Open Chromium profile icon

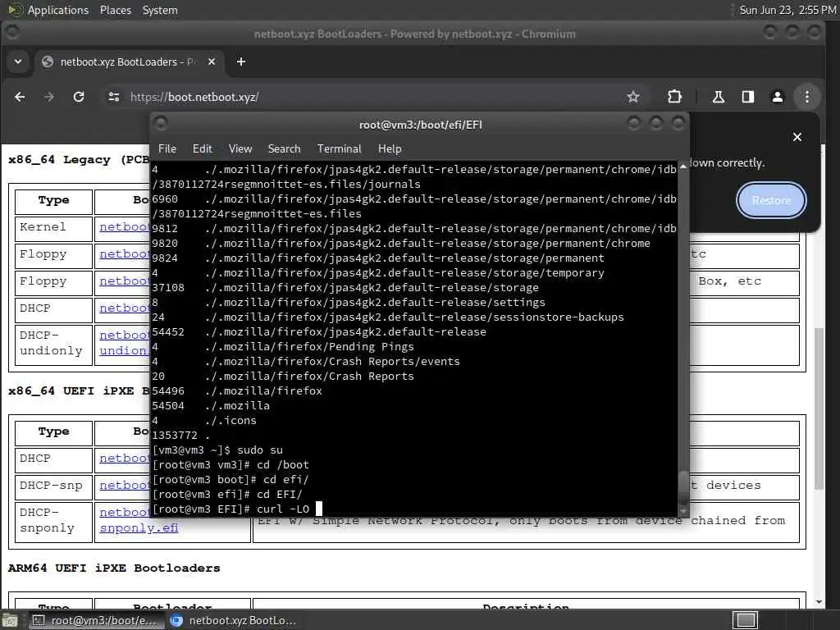point(778,97)
